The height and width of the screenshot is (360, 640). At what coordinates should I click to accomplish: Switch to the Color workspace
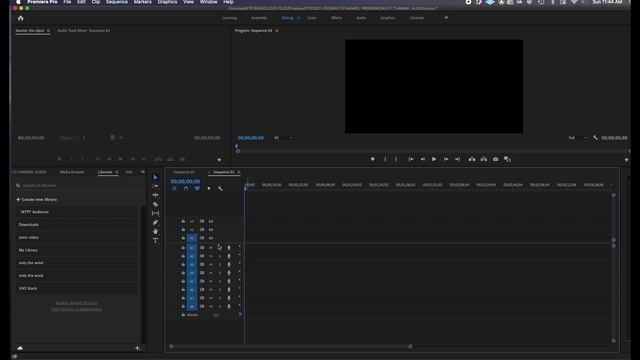(x=311, y=18)
